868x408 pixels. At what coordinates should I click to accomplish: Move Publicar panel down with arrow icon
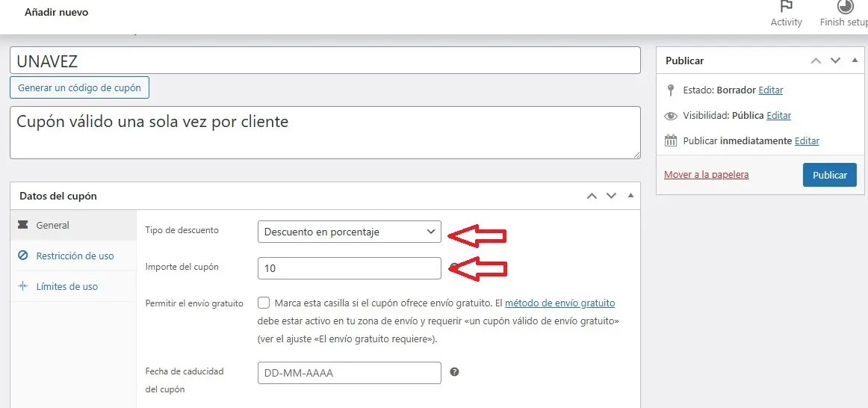coord(836,61)
